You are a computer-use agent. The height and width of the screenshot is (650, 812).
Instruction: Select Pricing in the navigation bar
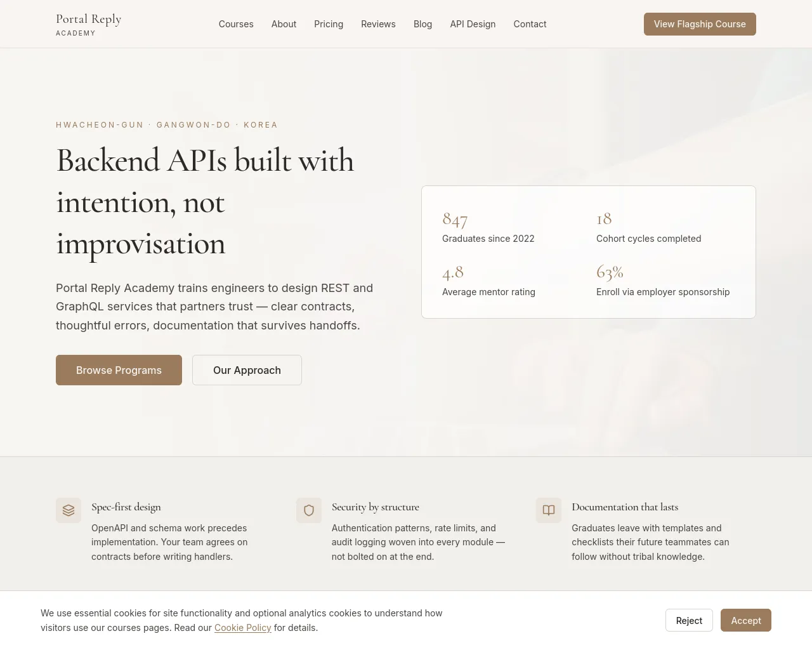(329, 24)
